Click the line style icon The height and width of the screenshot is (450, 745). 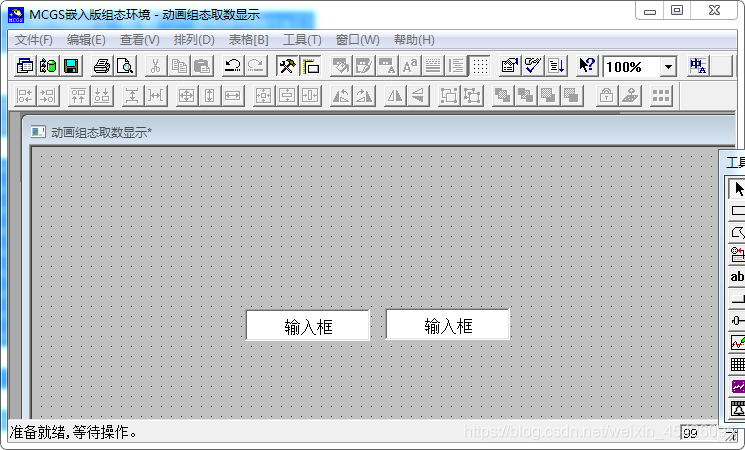click(x=433, y=66)
